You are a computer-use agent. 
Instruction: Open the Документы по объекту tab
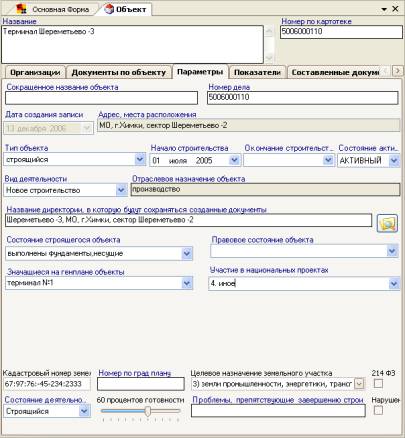(119, 72)
